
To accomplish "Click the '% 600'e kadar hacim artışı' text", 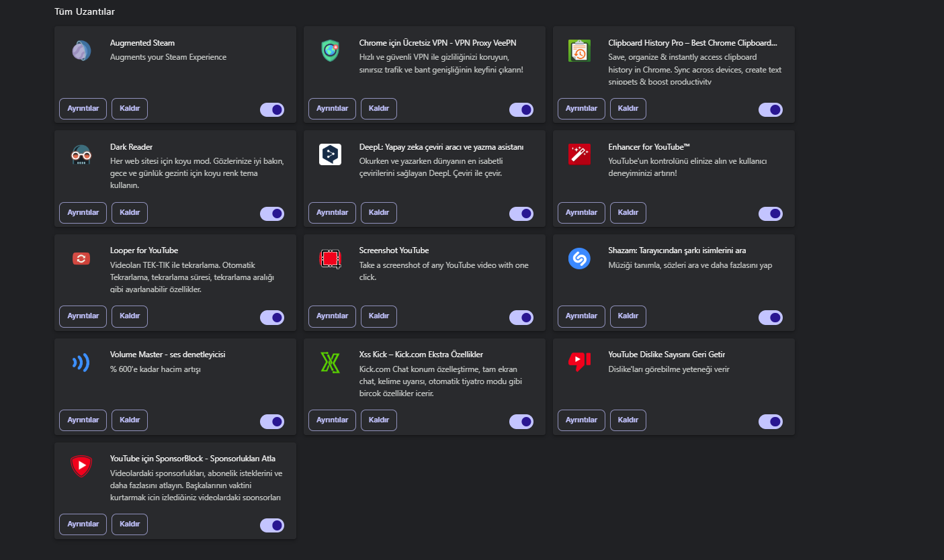I will point(155,369).
